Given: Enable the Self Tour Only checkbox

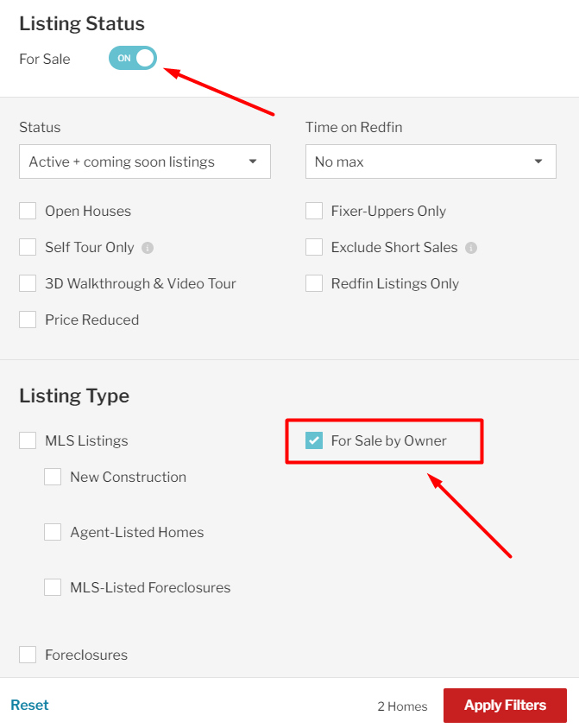Looking at the screenshot, I should pyautogui.click(x=28, y=247).
